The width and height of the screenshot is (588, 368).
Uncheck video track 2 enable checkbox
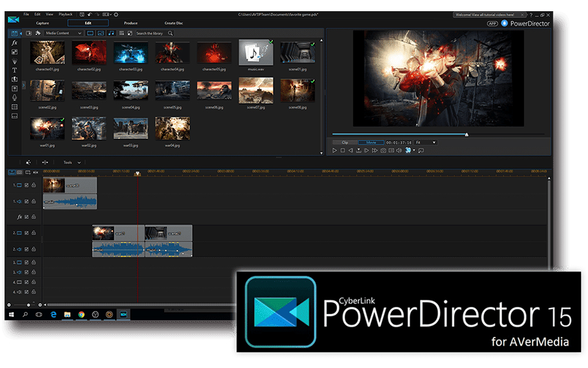point(26,233)
